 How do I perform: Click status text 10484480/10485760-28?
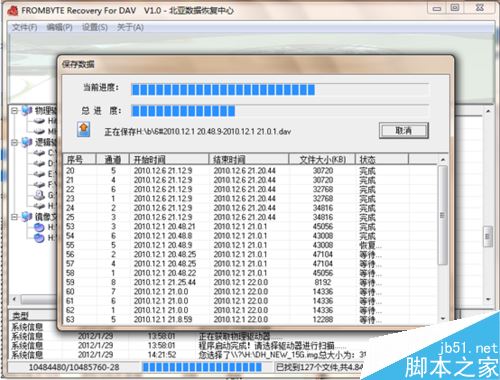point(74,367)
